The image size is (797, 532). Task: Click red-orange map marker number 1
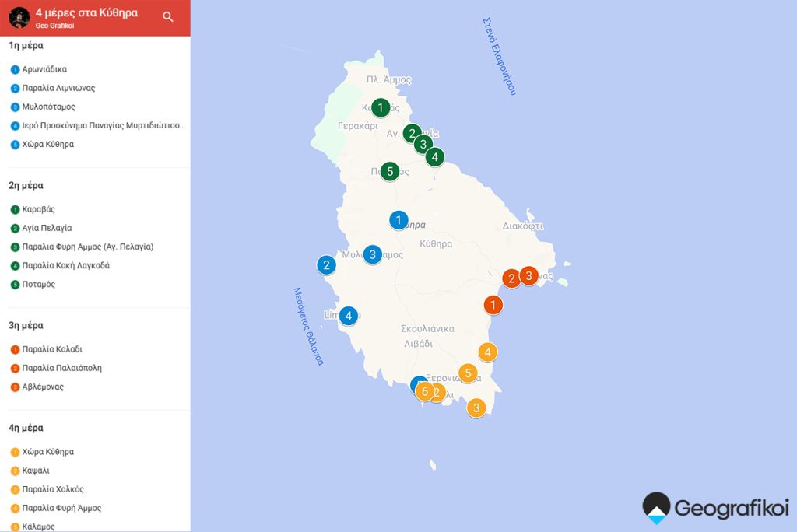pos(493,305)
